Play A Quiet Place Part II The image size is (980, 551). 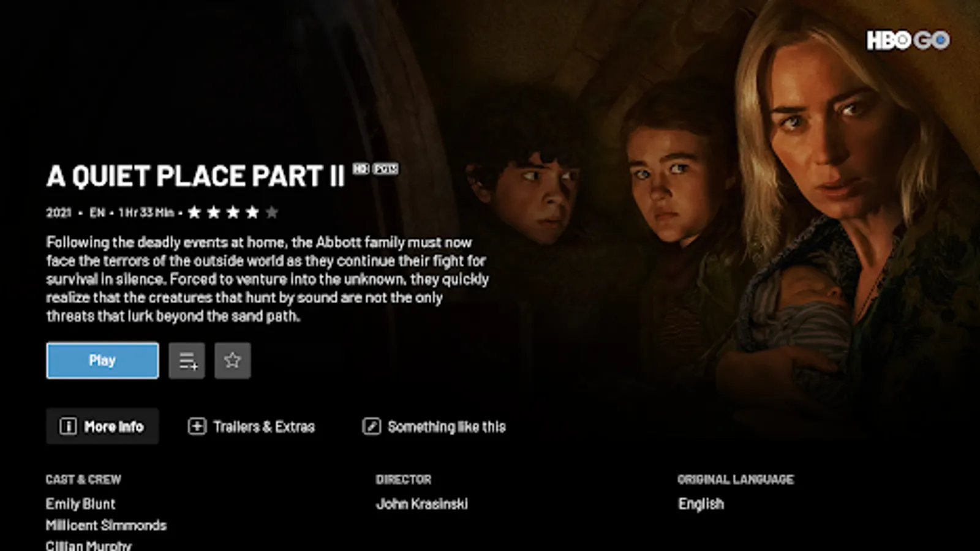(102, 361)
